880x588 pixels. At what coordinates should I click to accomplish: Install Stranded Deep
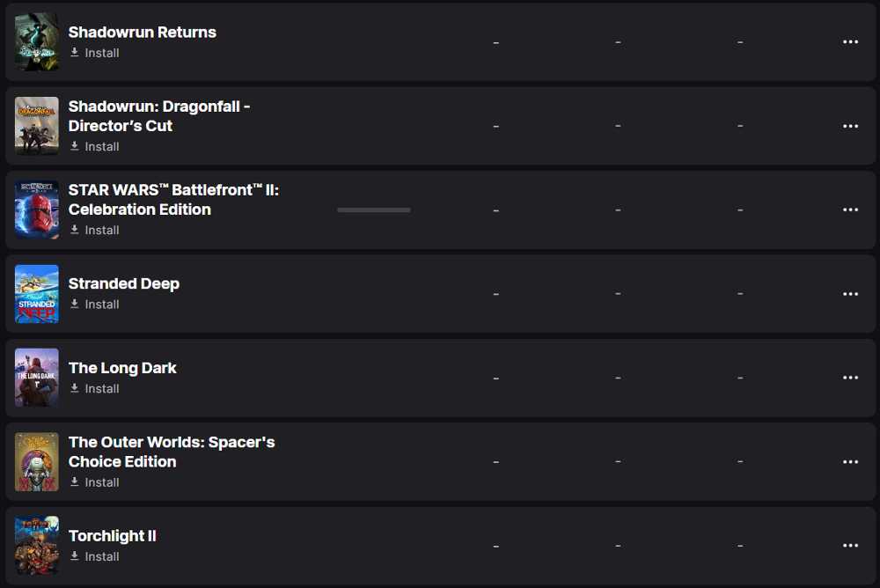pyautogui.click(x=94, y=305)
